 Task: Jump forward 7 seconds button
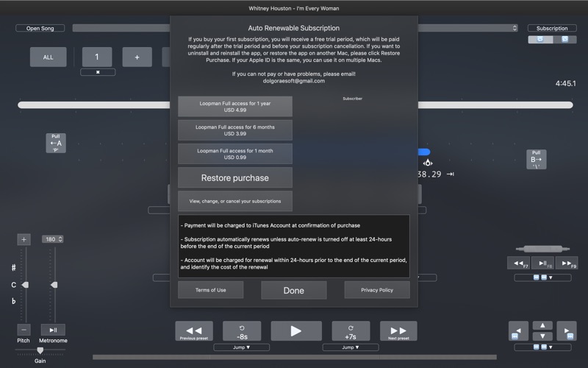(351, 331)
